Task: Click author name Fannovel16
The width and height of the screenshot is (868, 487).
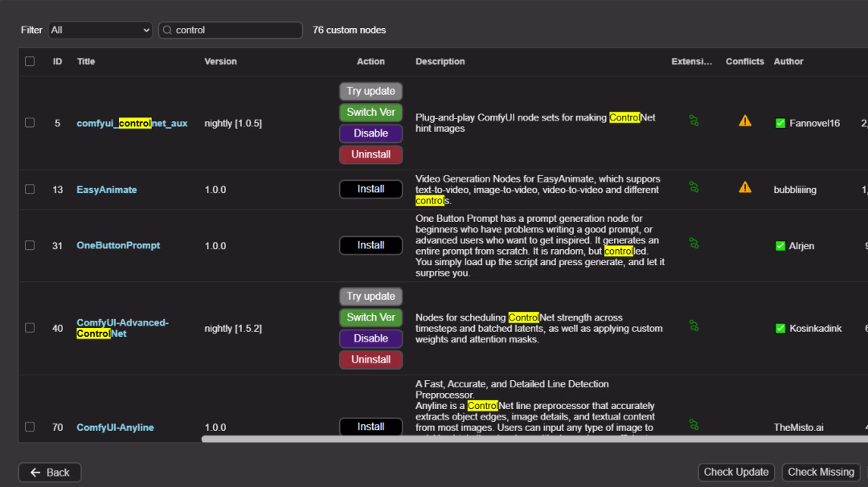Action: 814,123
